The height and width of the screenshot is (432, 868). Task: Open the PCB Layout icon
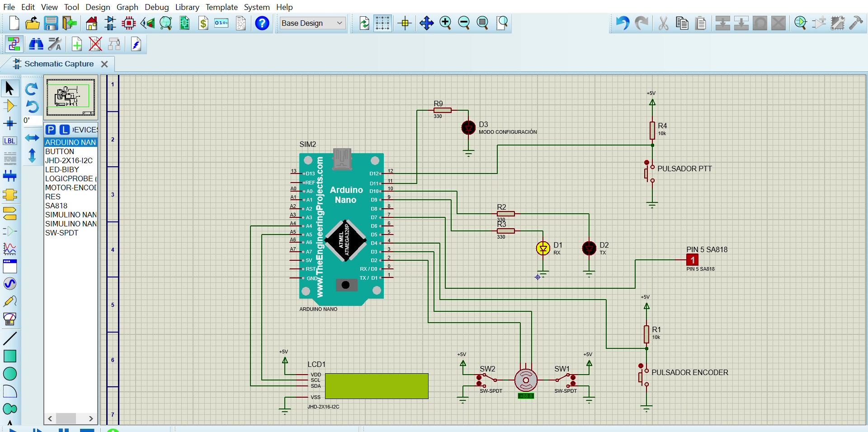[129, 23]
